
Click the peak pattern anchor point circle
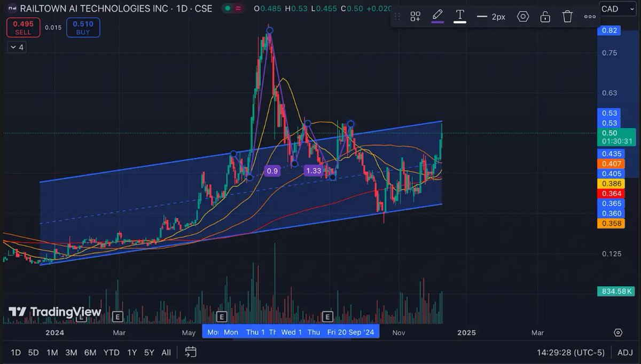click(x=270, y=30)
